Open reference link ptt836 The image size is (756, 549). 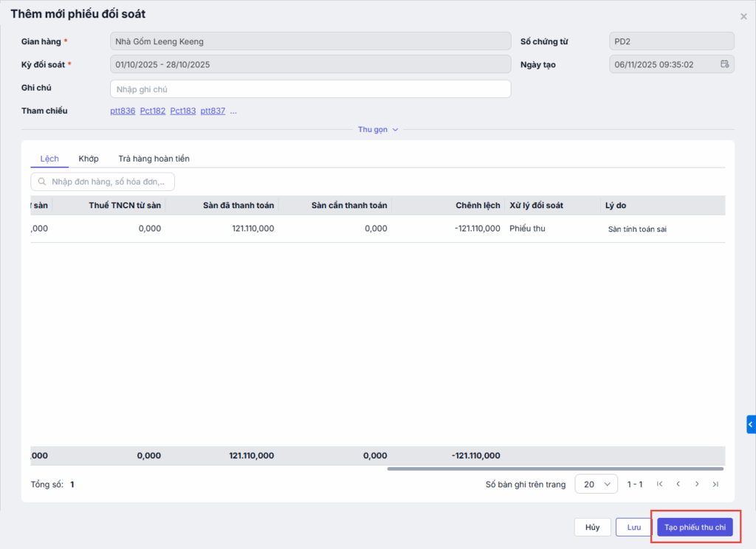coord(123,111)
